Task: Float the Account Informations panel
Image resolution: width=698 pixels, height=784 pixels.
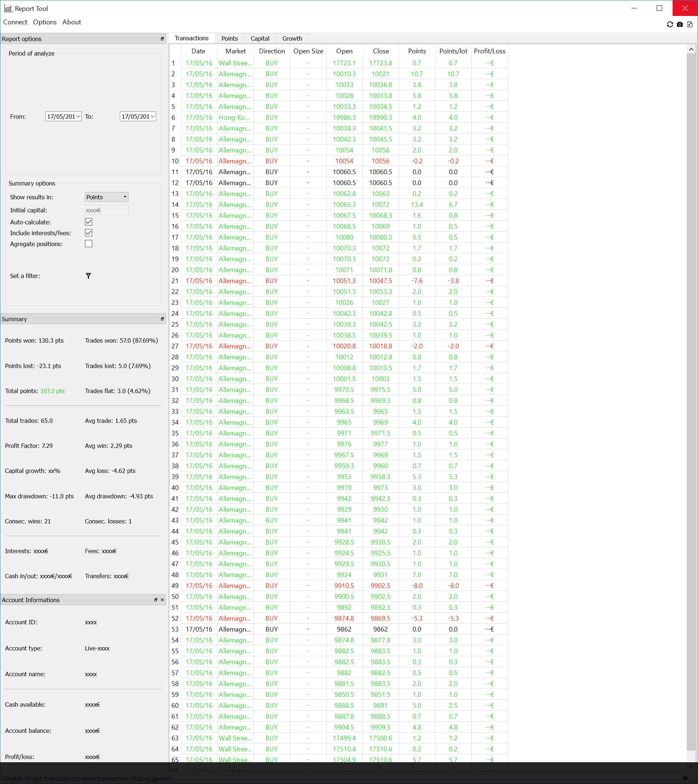Action: [x=156, y=600]
